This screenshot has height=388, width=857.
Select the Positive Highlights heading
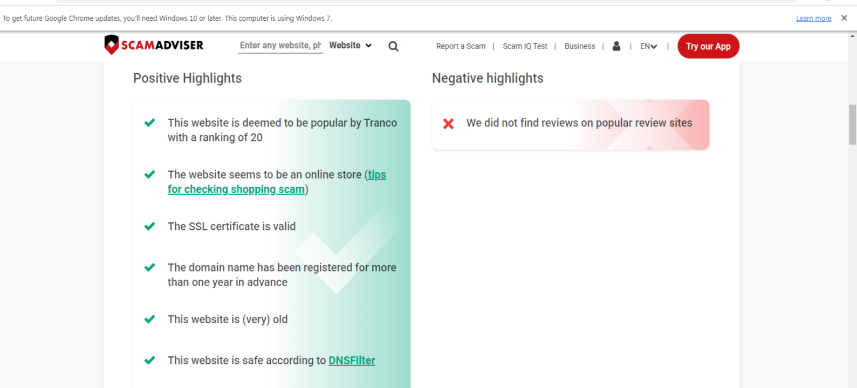[x=187, y=79]
